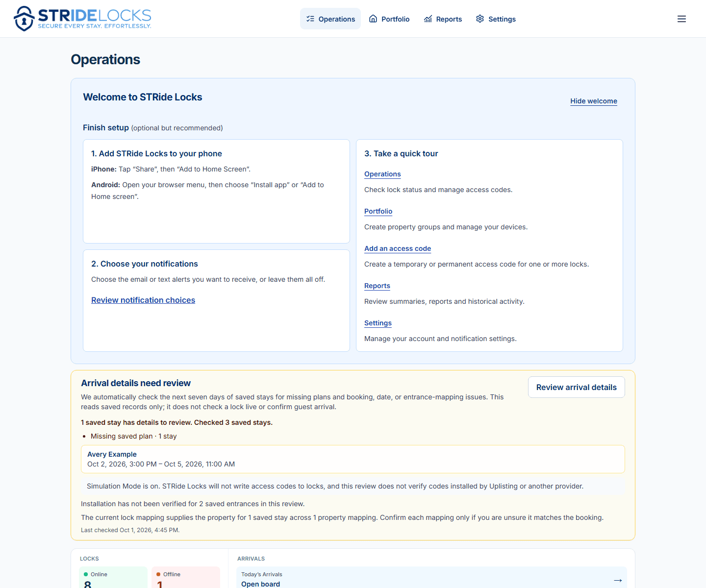Follow the Settings link in the quick tour
706x588 pixels.
[378, 323]
